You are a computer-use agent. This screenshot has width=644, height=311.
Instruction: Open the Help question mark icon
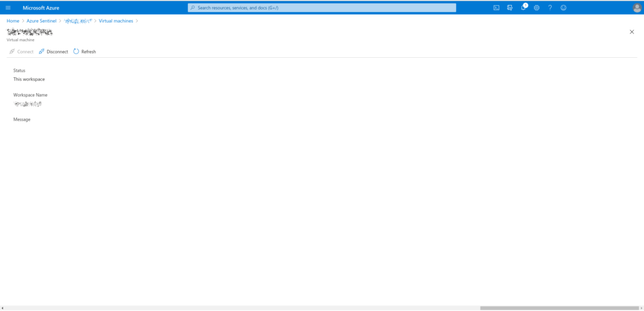pyautogui.click(x=550, y=8)
